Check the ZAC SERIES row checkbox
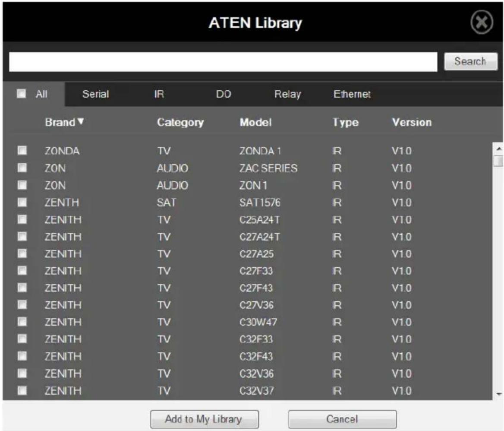 tap(22, 168)
